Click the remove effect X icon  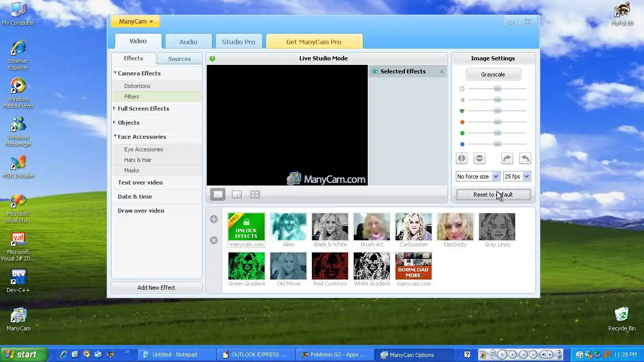coord(214,240)
